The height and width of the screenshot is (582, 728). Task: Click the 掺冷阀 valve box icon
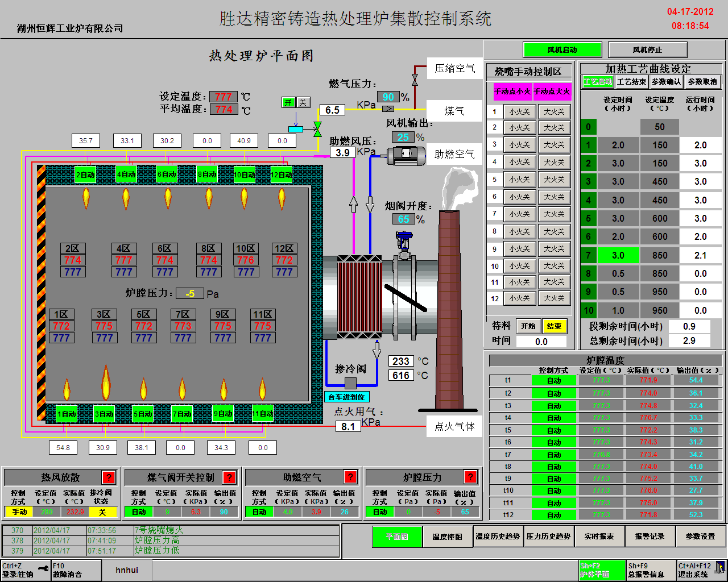pos(350,383)
